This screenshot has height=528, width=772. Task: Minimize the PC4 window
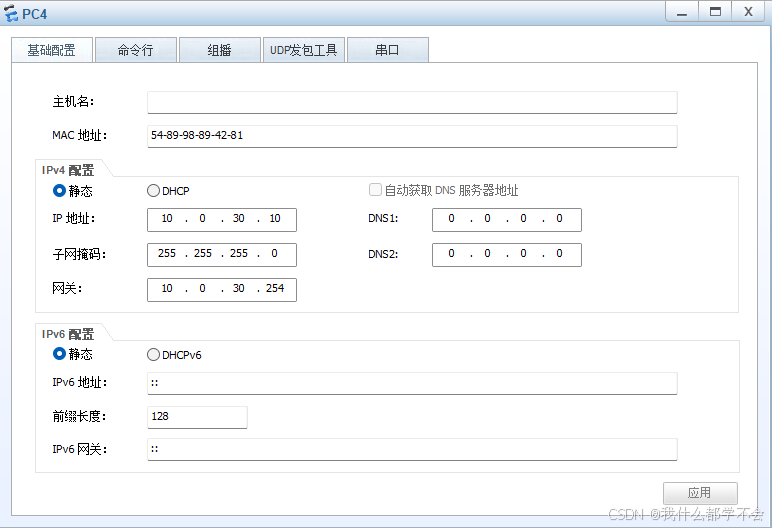click(682, 12)
